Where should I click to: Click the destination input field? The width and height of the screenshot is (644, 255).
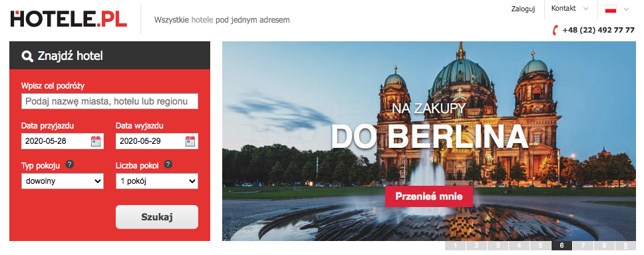pyautogui.click(x=110, y=101)
